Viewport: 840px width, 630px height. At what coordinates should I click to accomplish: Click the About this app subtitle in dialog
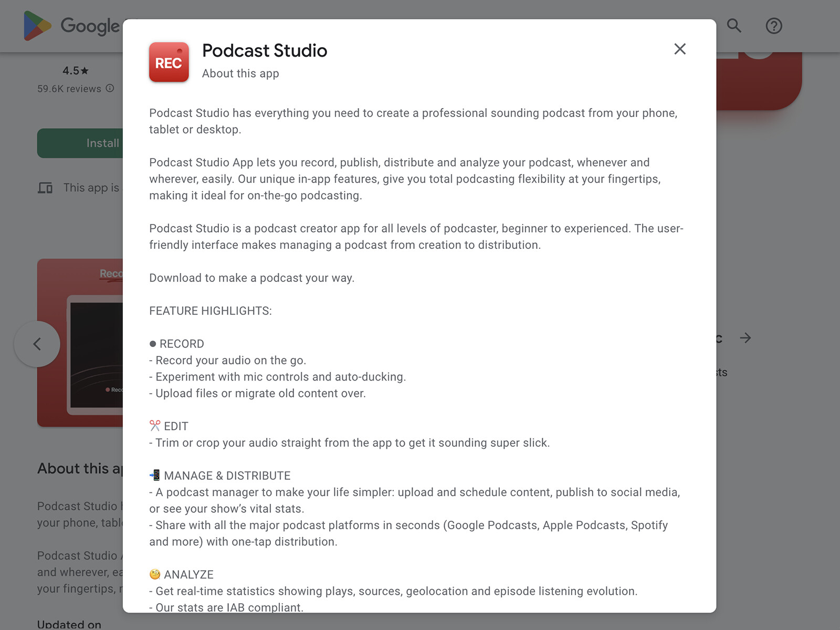click(240, 73)
